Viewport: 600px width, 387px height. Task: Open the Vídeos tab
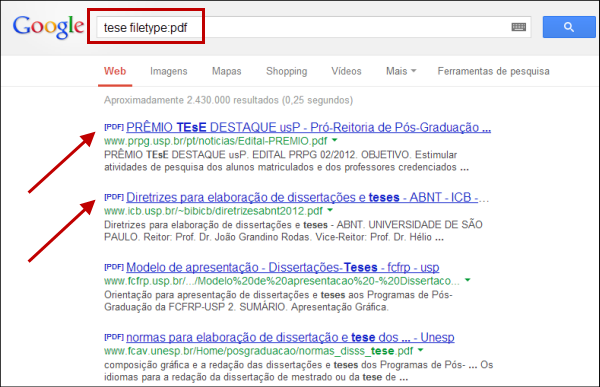(x=346, y=71)
